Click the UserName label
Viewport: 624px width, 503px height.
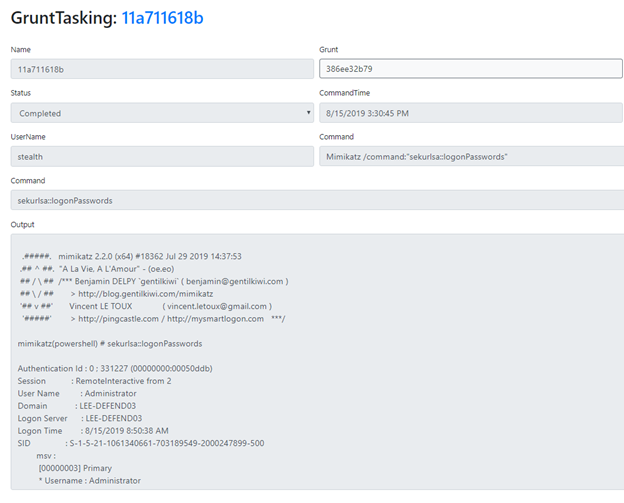(28, 136)
